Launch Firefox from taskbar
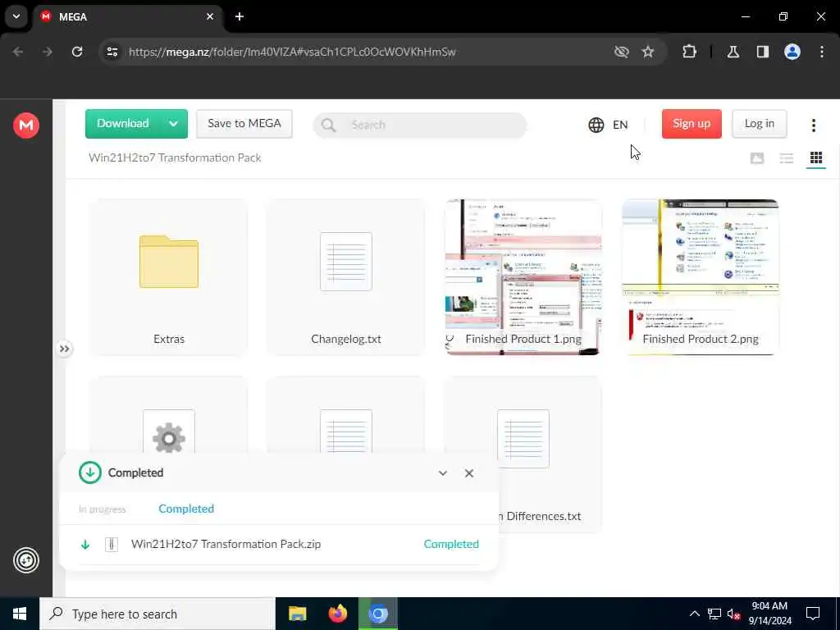The height and width of the screenshot is (630, 840). point(337,614)
